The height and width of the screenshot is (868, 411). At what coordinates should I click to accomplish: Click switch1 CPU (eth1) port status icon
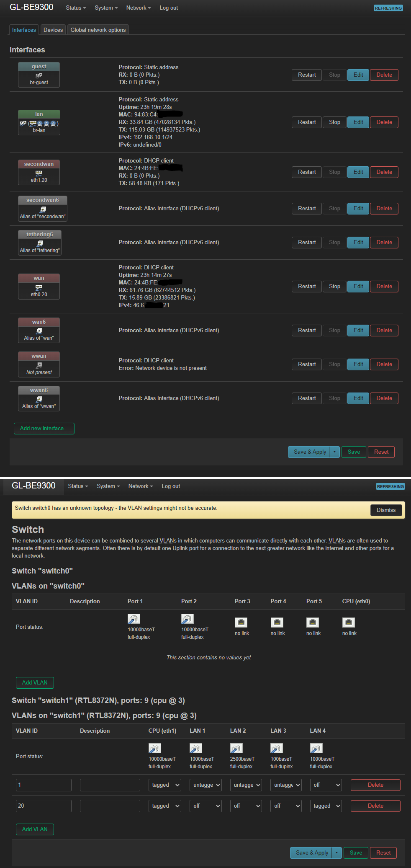pos(154,748)
